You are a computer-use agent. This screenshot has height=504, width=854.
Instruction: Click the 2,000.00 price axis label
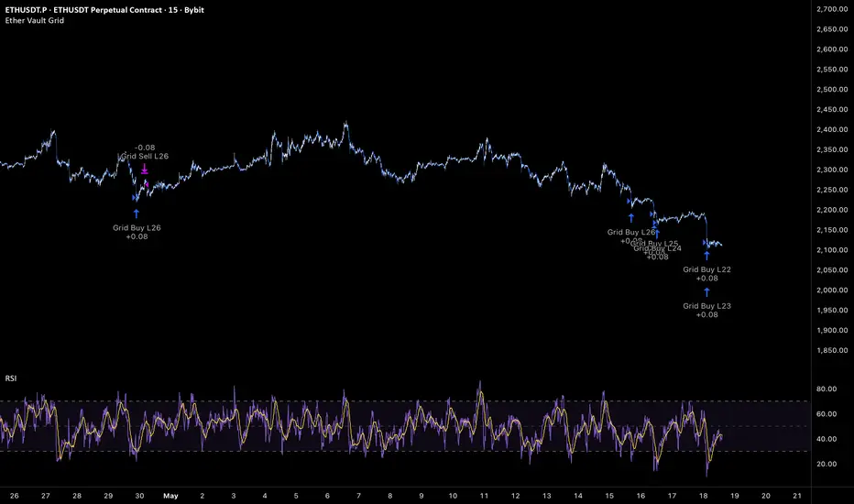point(832,290)
